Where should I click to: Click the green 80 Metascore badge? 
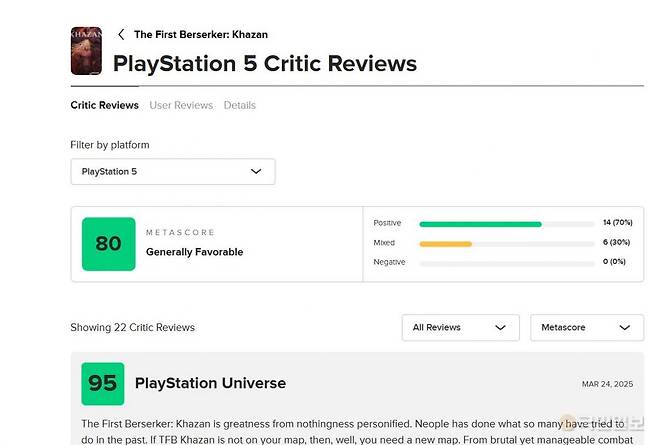(108, 244)
